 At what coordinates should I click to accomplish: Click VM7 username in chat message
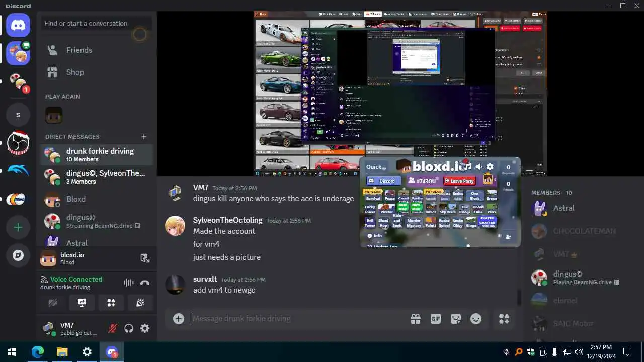click(x=201, y=188)
